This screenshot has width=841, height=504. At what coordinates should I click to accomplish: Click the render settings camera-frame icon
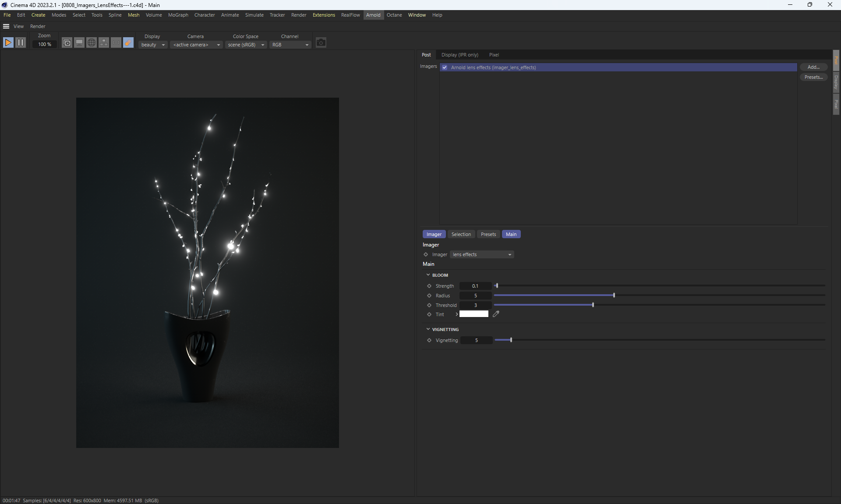pos(67,42)
